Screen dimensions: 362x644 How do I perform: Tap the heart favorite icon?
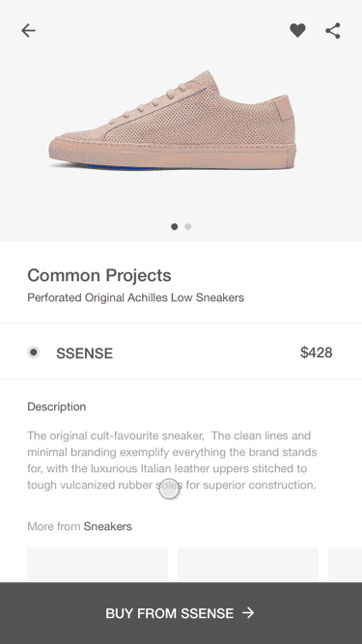pos(297,30)
